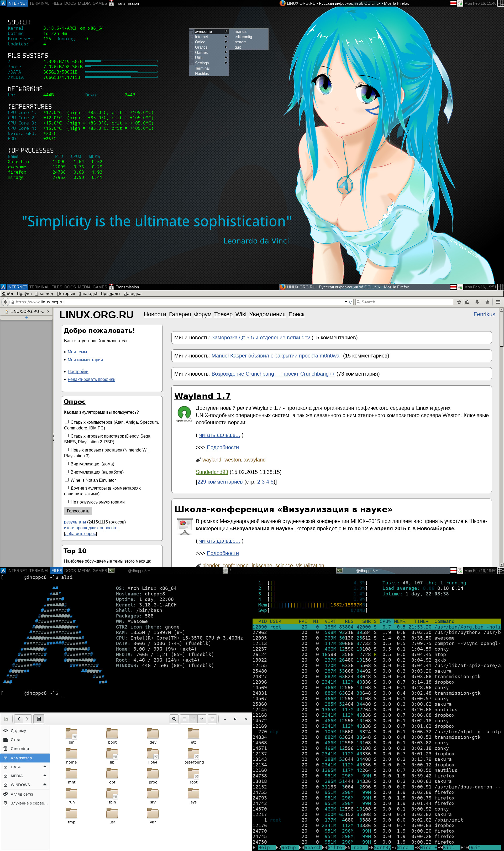Eject the MEDIA drive in sidebar
Viewport: 504px width, 851px height.
[45, 776]
